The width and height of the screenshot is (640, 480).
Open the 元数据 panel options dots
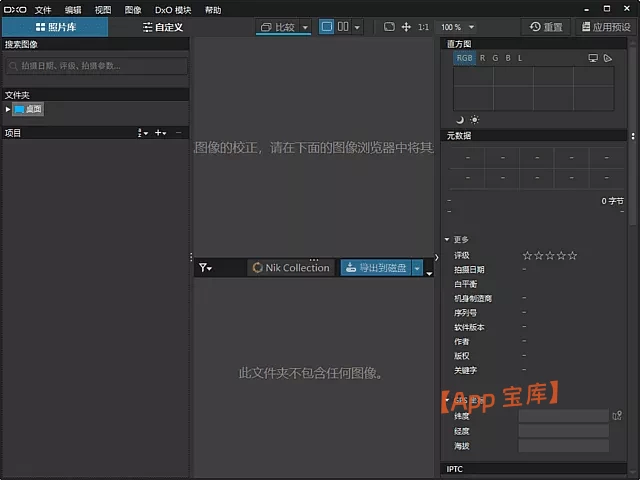click(633, 136)
